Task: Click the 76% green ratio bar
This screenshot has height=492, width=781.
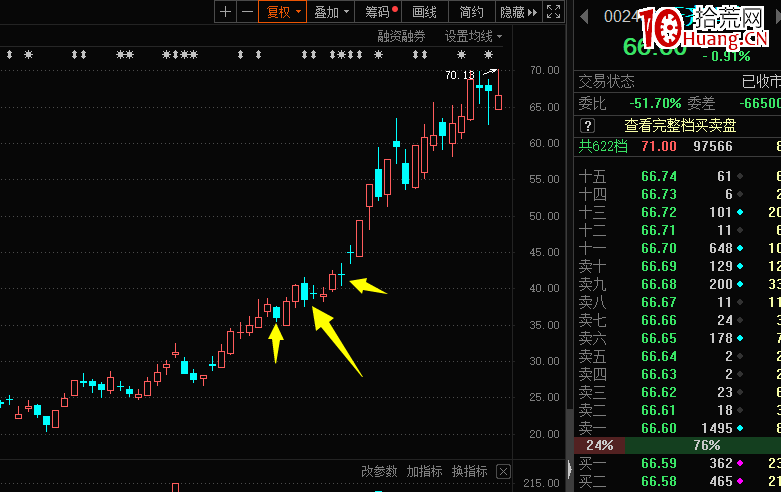Action: [703, 445]
